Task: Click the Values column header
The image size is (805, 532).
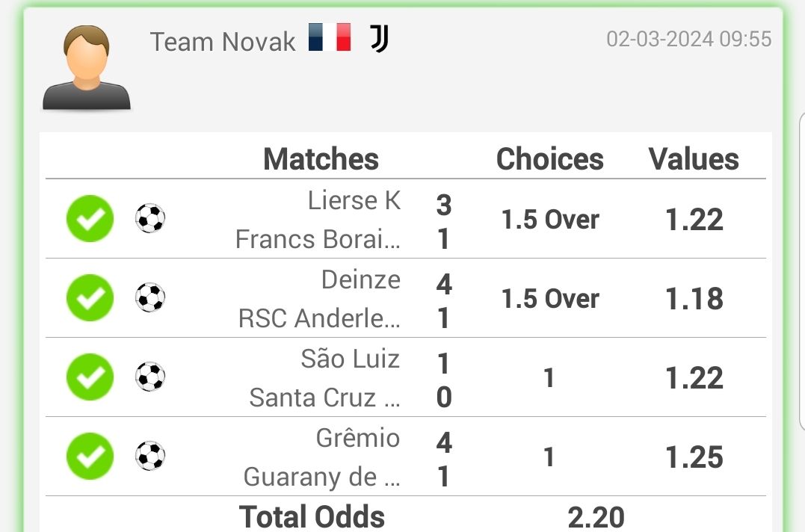Action: point(694,159)
